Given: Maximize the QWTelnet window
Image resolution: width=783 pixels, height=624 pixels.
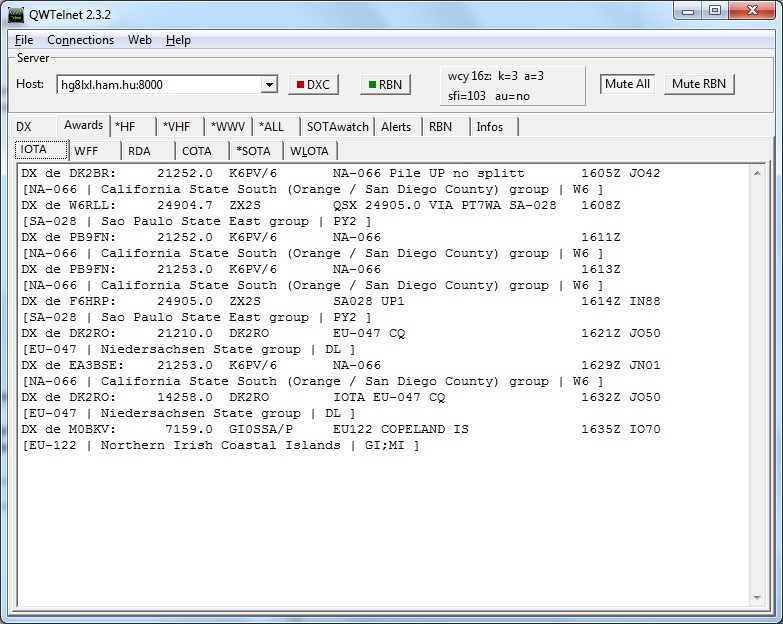Looking at the screenshot, I should [x=714, y=11].
